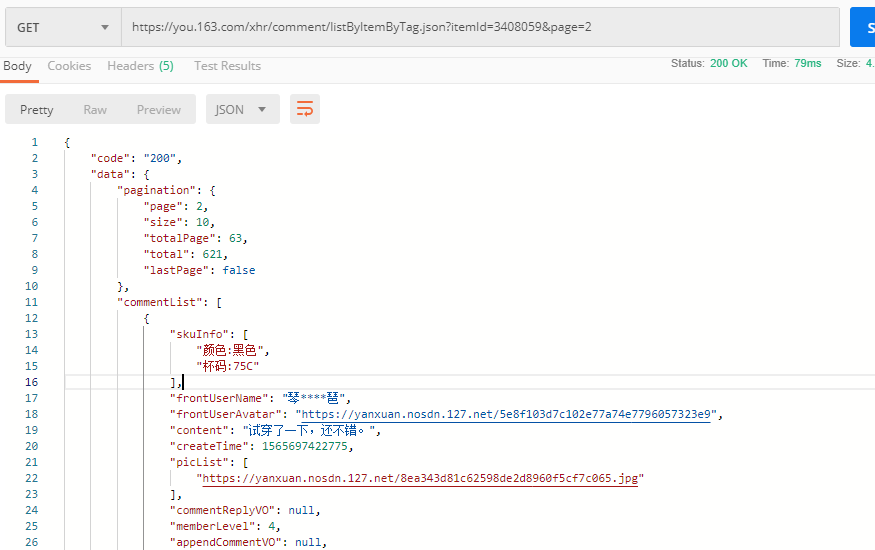Screen dimensions: 875x550
Task: Click the "skuInfo" key on line 13
Action: coord(199,334)
